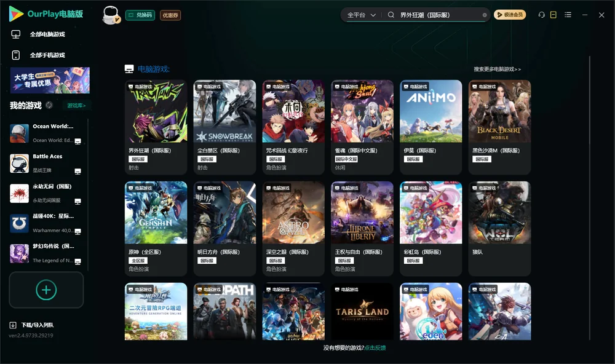Open the Tarisland game card

pos(362,312)
